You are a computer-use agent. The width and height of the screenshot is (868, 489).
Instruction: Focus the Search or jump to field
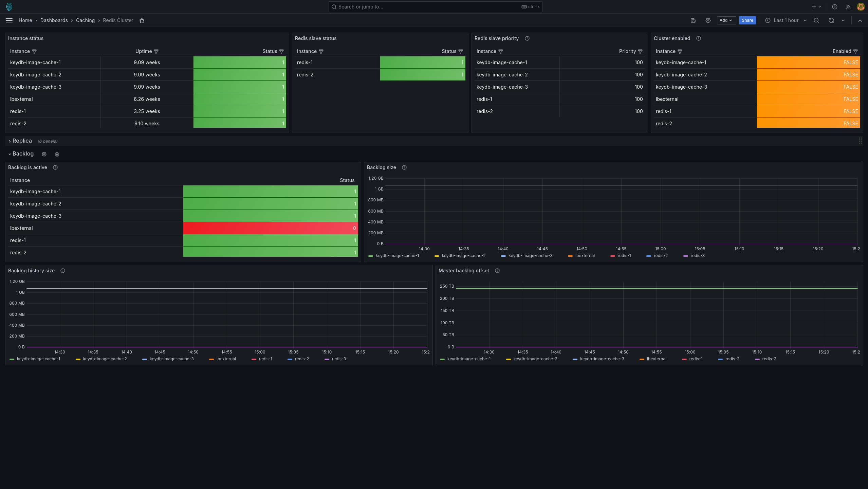tap(435, 7)
